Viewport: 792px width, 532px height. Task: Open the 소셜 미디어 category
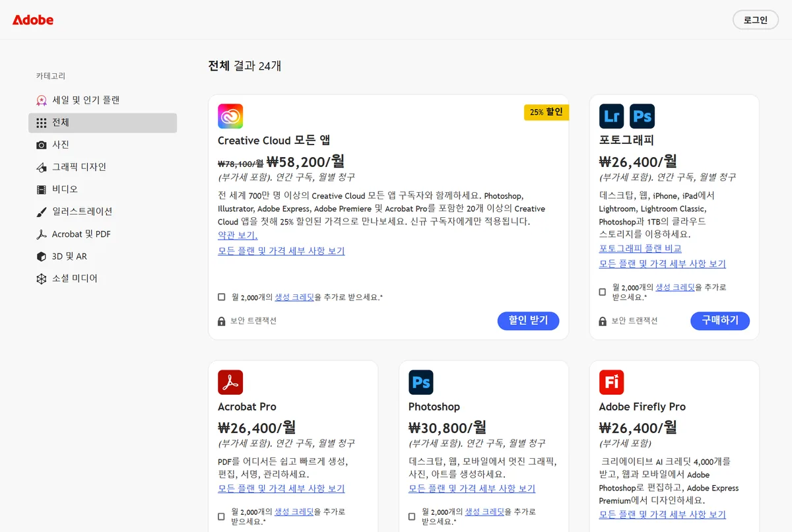pos(102,279)
